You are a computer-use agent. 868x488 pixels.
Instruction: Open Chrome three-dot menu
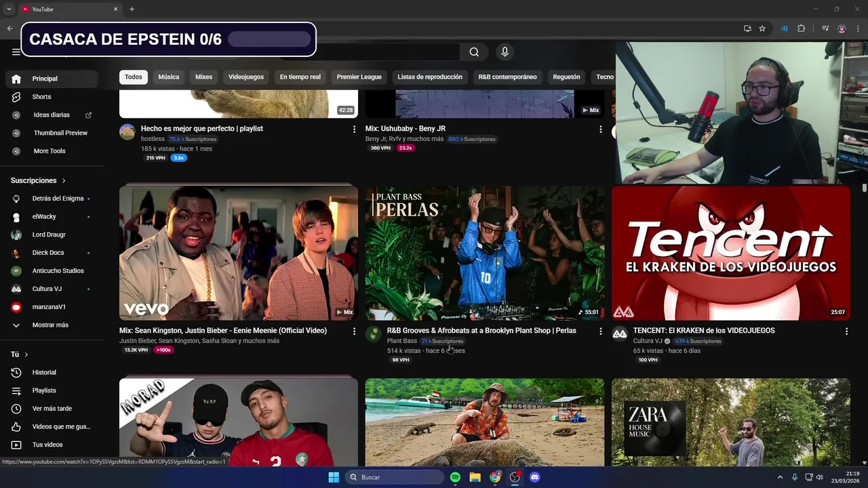859,28
